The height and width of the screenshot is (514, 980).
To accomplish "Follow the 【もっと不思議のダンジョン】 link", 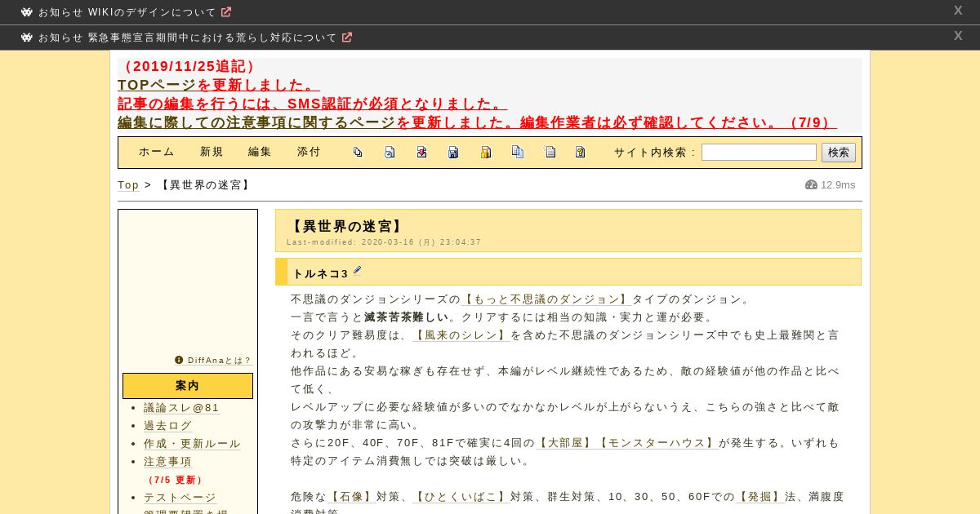I will (x=546, y=299).
